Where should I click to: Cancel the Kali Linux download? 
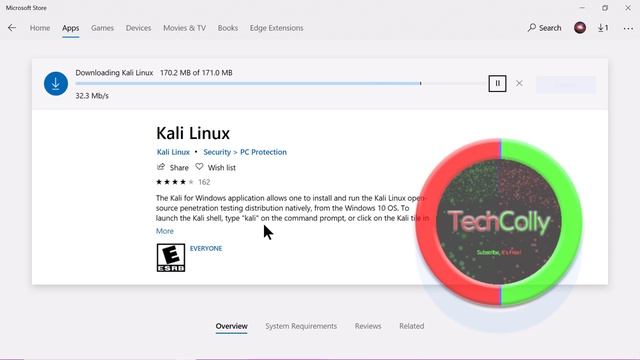pos(519,83)
